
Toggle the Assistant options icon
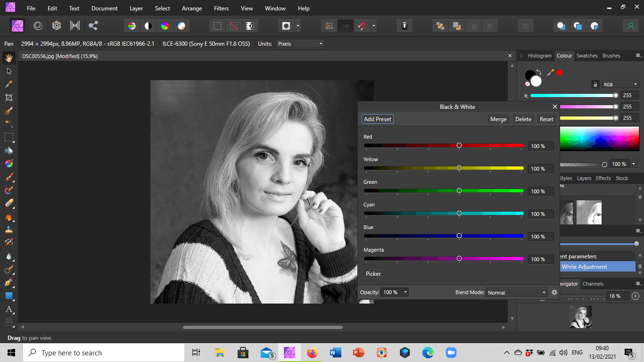(631, 26)
